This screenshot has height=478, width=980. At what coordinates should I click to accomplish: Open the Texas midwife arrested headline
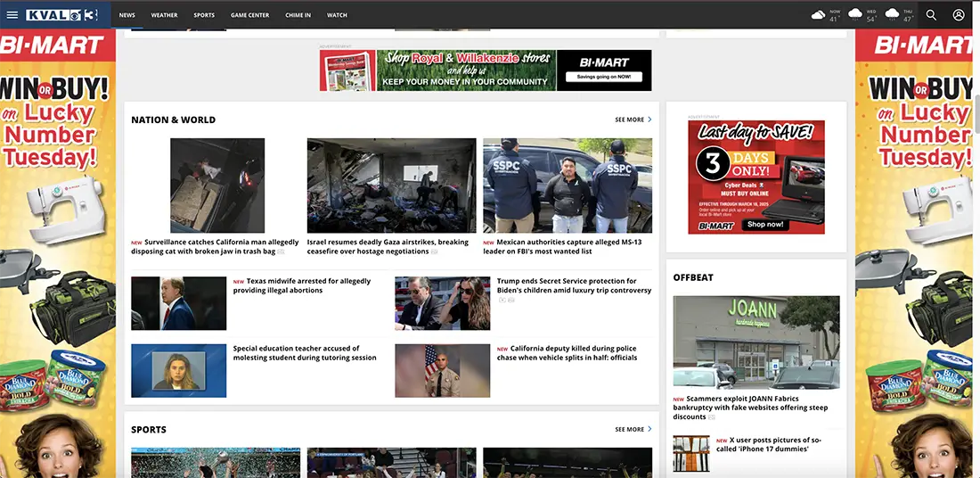(x=302, y=286)
